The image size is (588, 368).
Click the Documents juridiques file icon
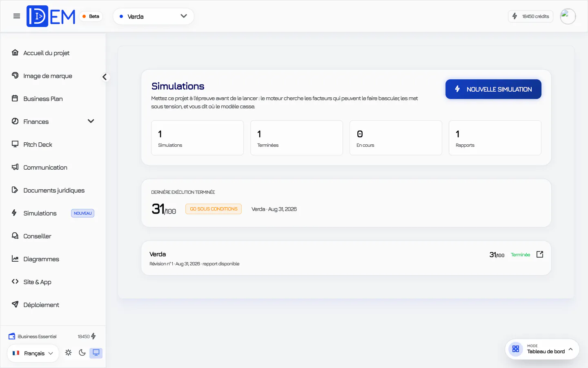[15, 190]
